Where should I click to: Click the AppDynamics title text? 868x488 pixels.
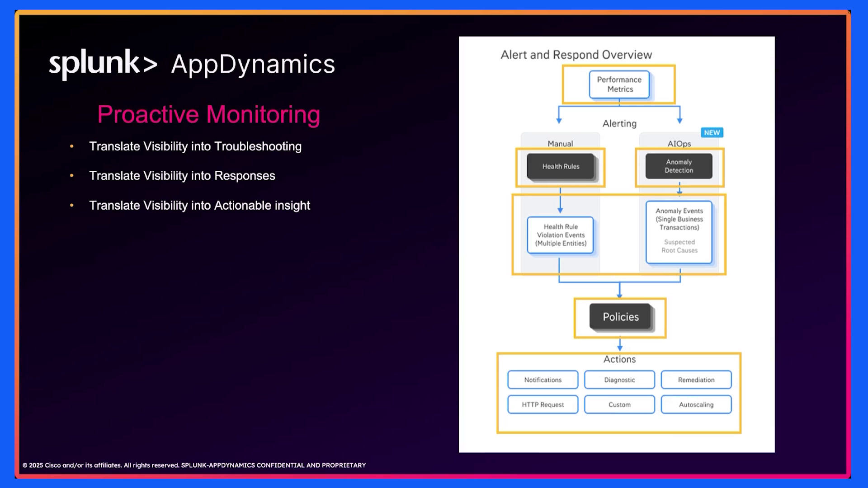[x=253, y=64]
